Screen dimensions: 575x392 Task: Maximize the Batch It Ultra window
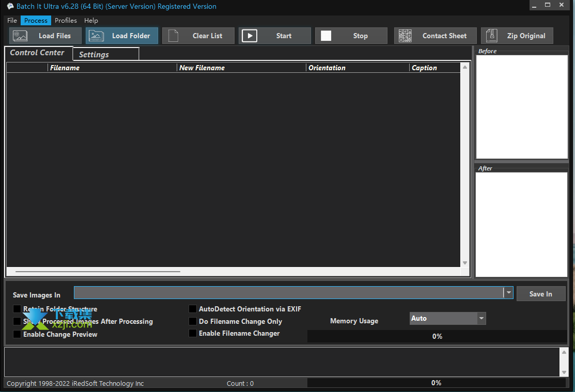(548, 5)
